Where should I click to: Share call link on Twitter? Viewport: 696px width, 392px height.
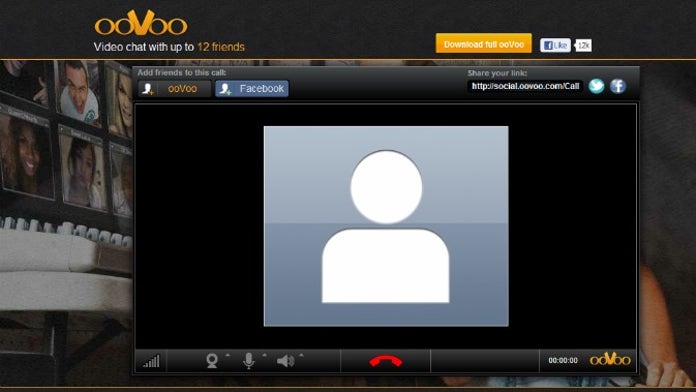[596, 86]
